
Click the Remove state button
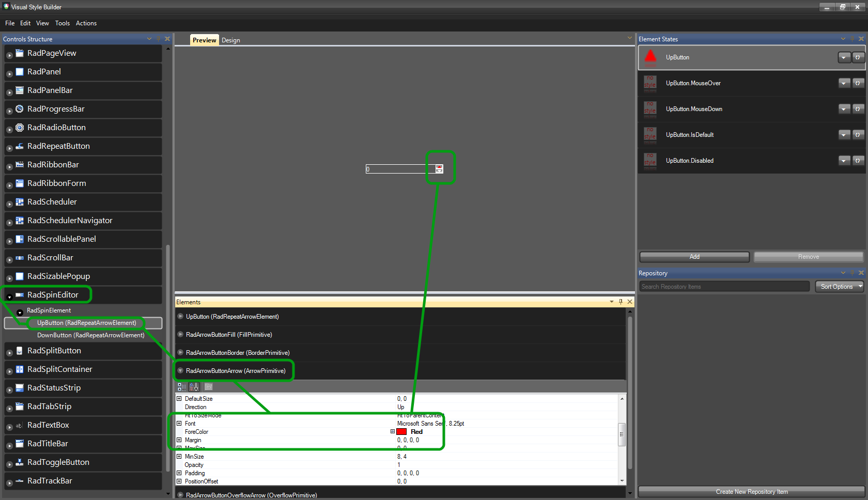click(x=809, y=257)
